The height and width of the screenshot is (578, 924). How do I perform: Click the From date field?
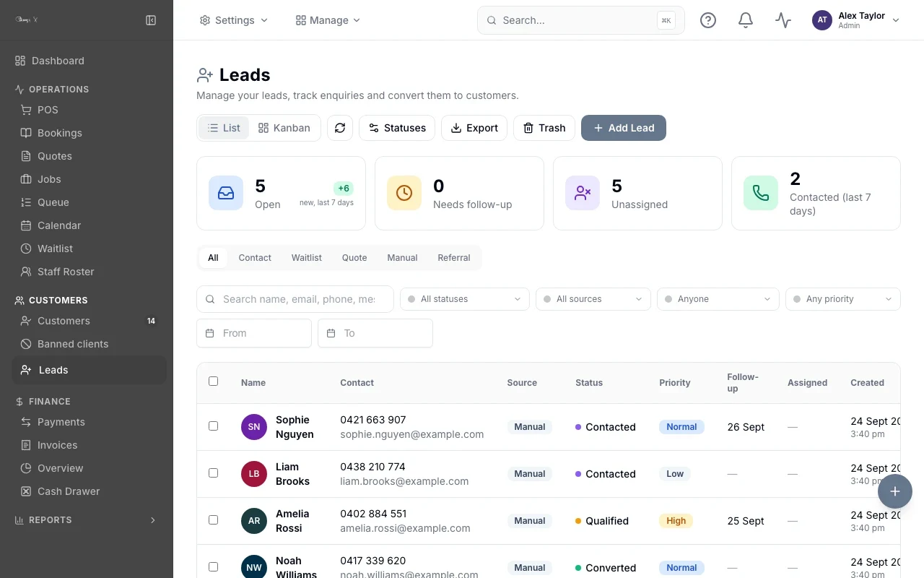pos(254,333)
